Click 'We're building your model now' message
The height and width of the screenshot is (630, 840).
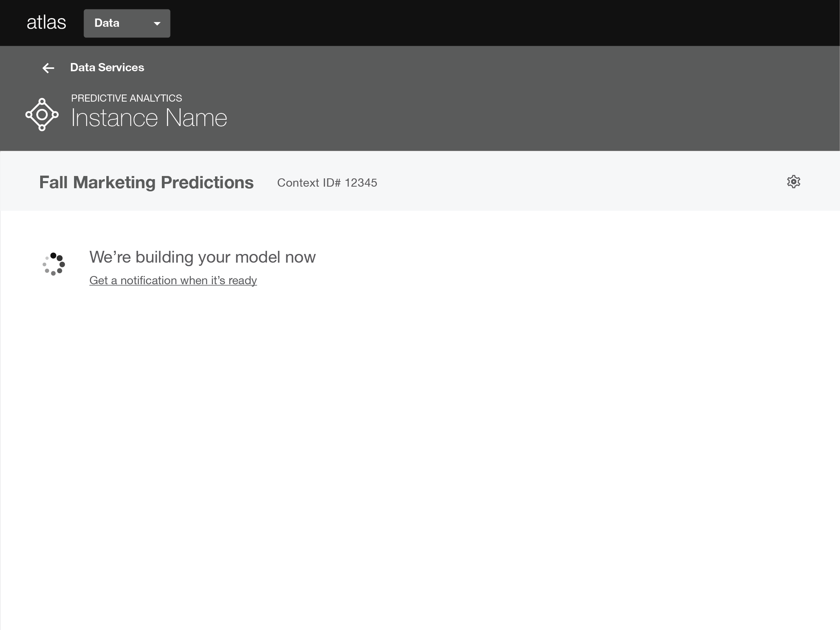click(202, 257)
